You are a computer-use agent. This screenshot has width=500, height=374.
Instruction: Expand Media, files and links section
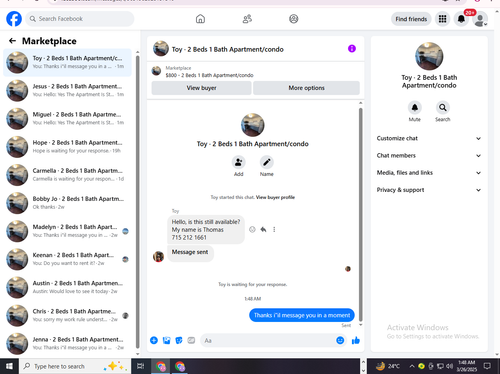click(429, 173)
